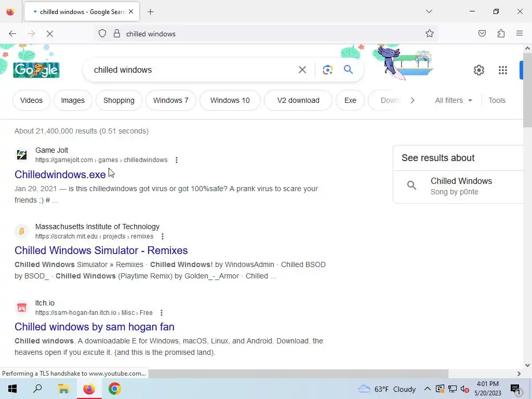This screenshot has height=399, width=532.
Task: Open the muted volume tray icon
Action: (465, 389)
